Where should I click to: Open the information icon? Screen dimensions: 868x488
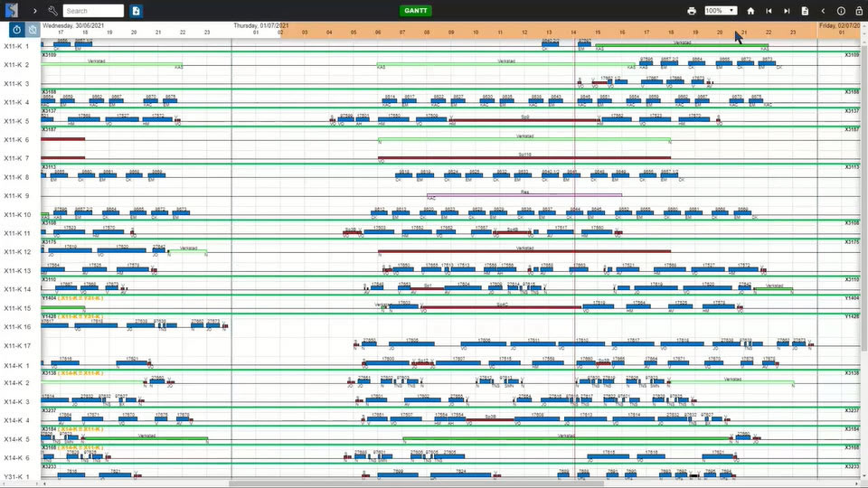(x=841, y=11)
